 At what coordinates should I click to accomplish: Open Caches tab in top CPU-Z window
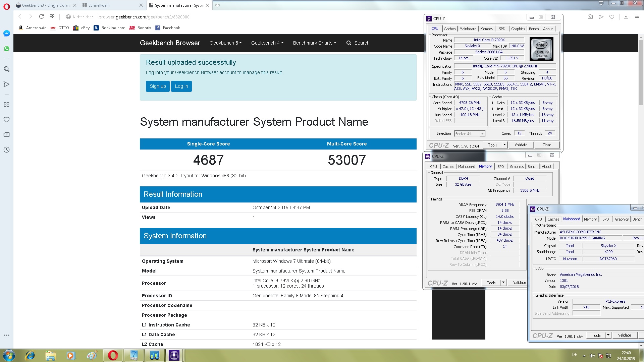449,29
